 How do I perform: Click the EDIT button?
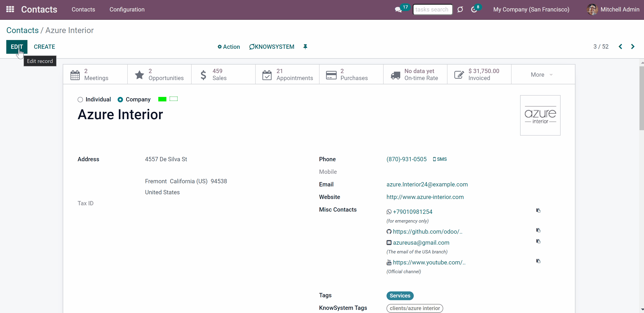[17, 47]
